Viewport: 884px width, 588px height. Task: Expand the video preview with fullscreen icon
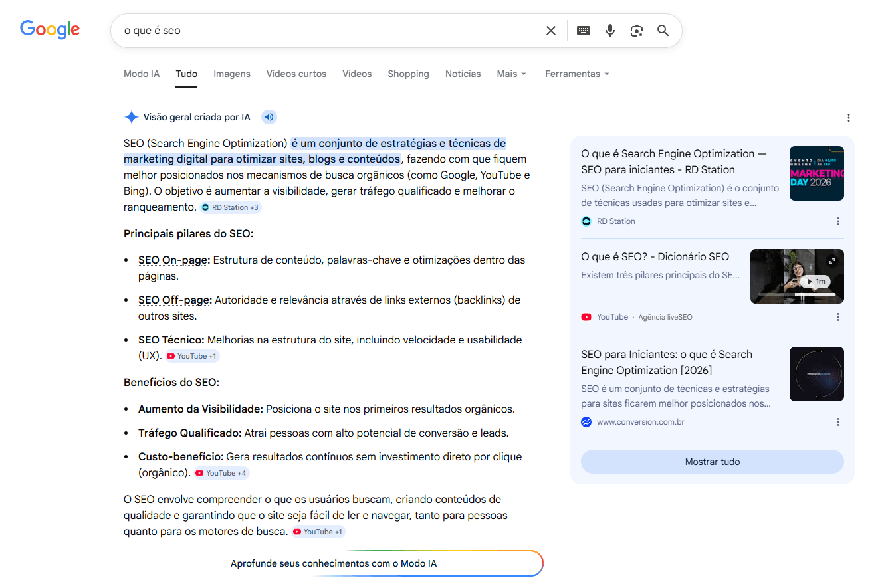coord(832,261)
